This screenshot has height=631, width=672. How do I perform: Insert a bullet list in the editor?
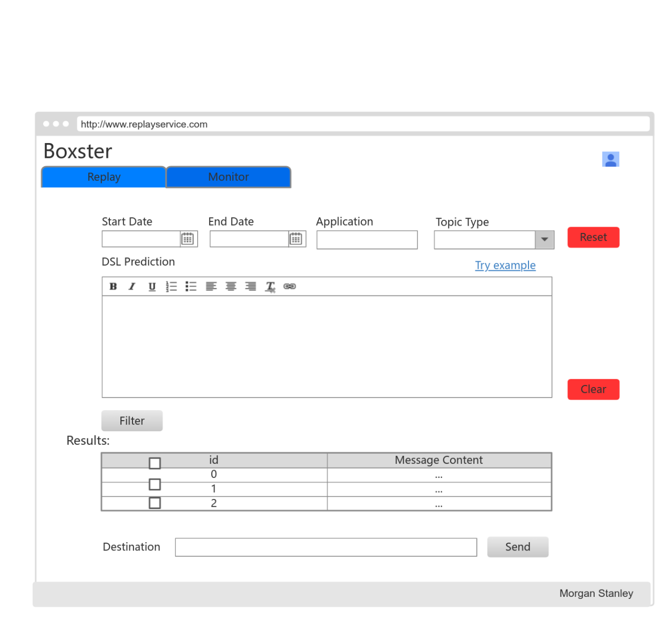click(x=191, y=287)
